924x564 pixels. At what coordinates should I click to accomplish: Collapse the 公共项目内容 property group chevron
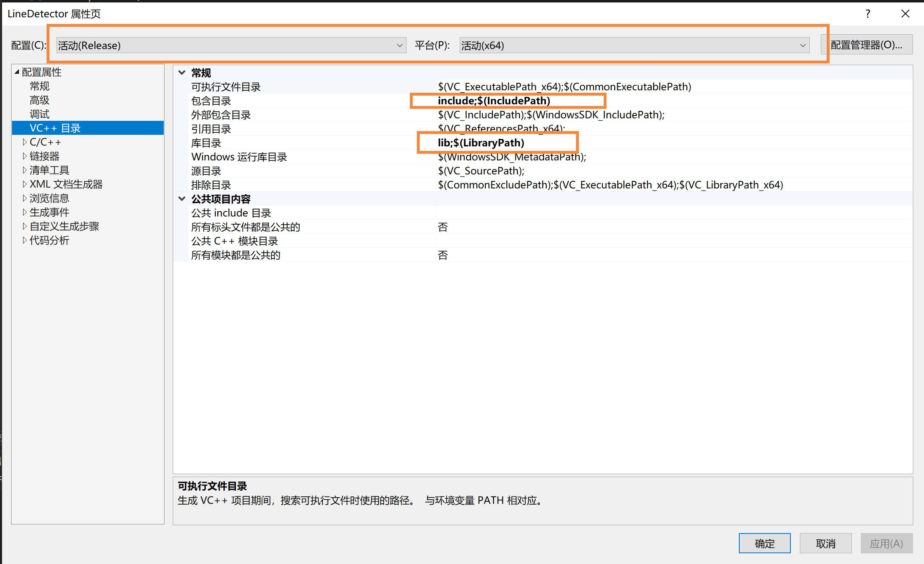(182, 199)
